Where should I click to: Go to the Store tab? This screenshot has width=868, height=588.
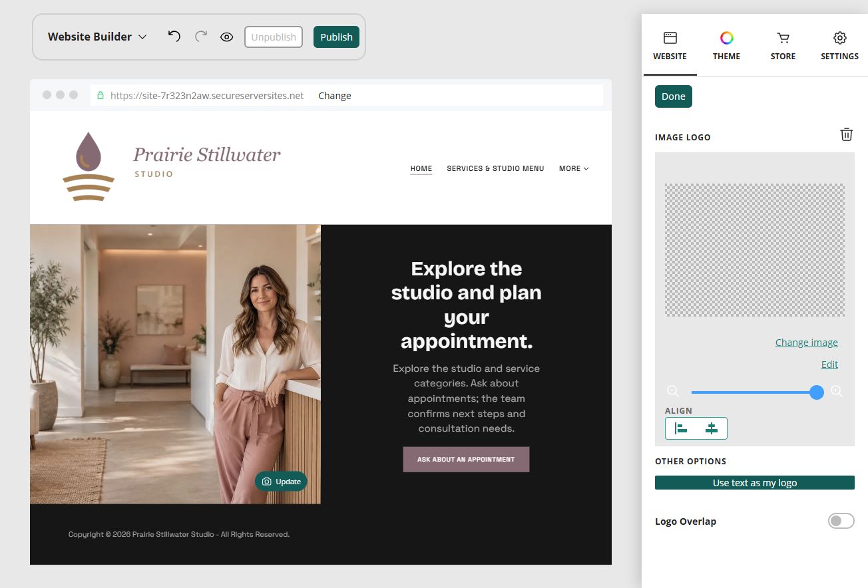click(x=783, y=47)
